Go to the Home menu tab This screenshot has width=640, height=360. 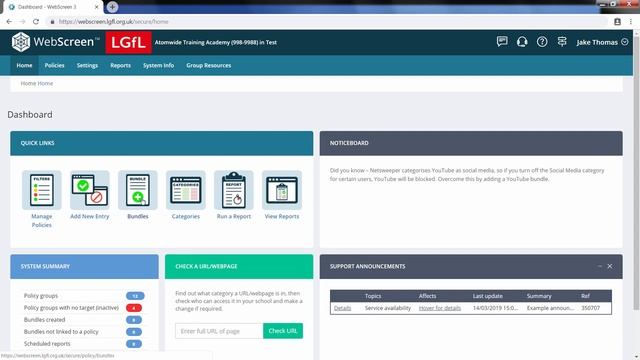24,65
